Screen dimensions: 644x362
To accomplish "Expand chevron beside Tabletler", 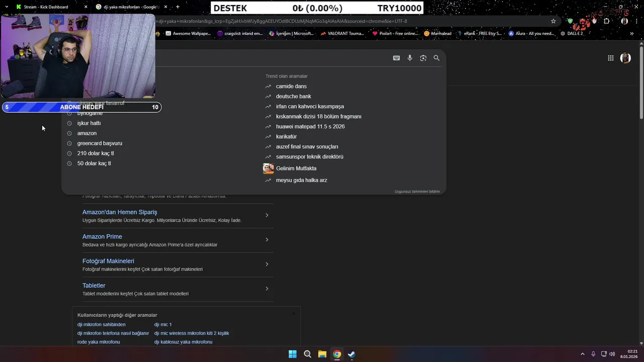I will click(267, 289).
